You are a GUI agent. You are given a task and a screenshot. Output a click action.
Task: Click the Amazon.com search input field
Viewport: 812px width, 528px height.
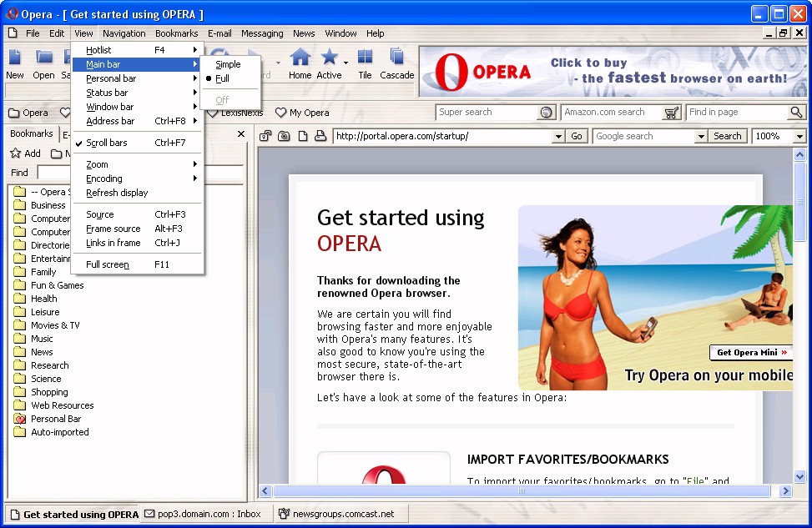coord(613,113)
